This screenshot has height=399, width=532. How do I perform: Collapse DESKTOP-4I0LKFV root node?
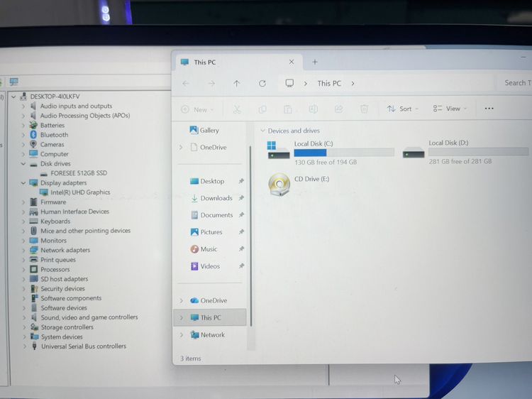13,97
